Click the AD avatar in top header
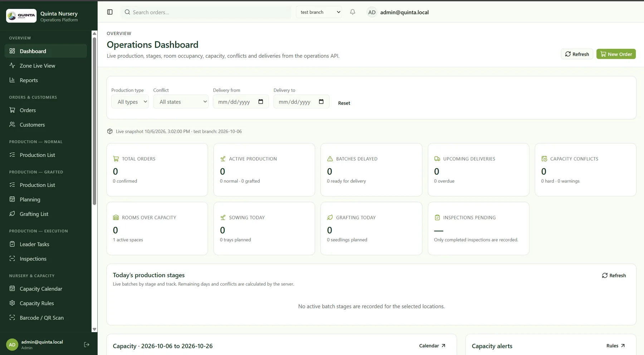Image resolution: width=644 pixels, height=355 pixels. pyautogui.click(x=372, y=12)
